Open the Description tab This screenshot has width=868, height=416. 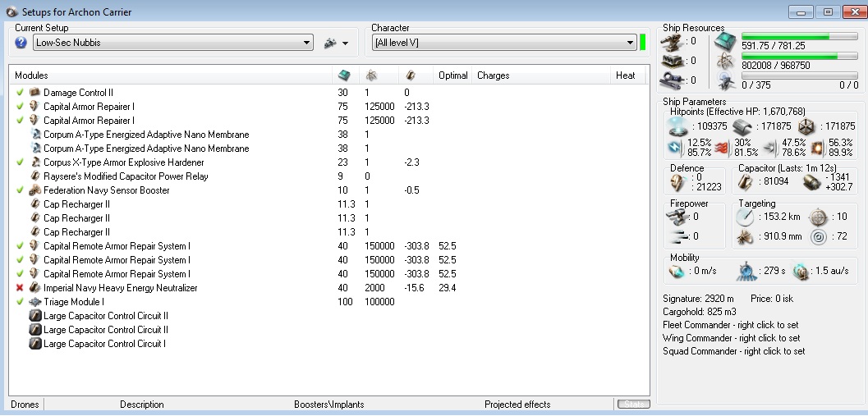142,405
